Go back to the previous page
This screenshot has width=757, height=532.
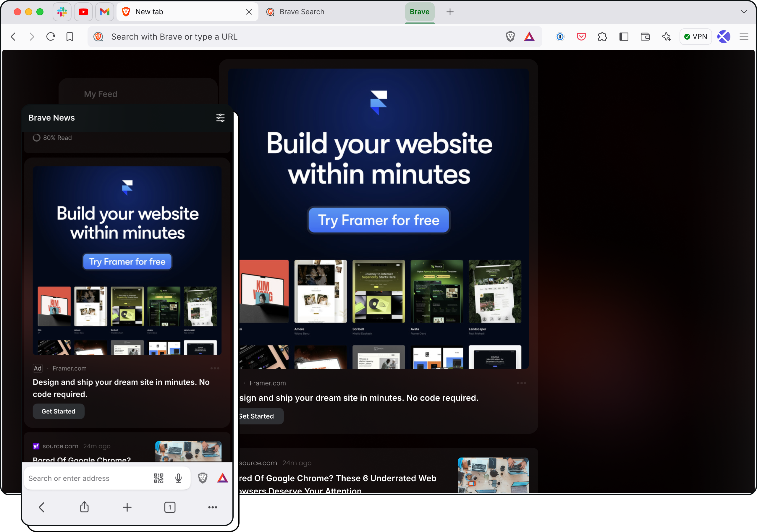14,37
